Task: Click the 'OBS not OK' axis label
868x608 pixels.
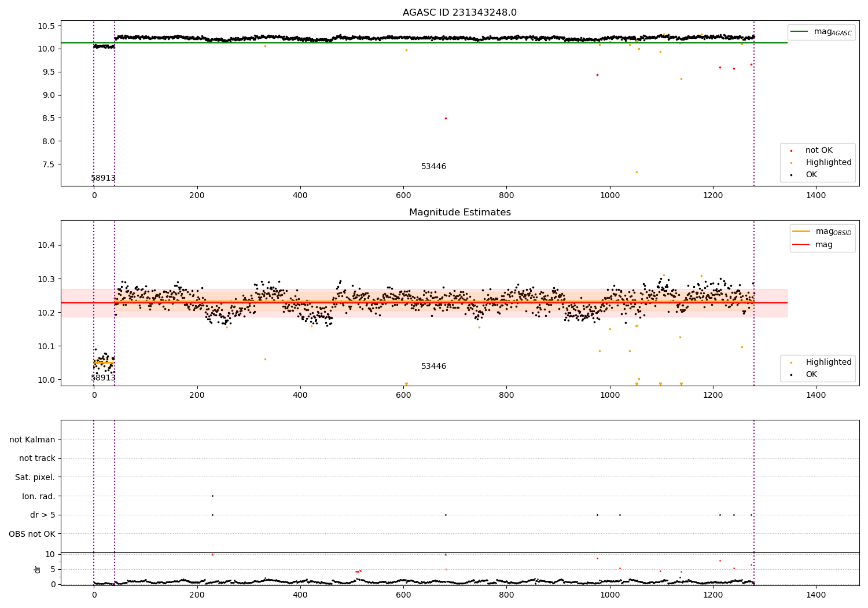Action: coord(32,534)
